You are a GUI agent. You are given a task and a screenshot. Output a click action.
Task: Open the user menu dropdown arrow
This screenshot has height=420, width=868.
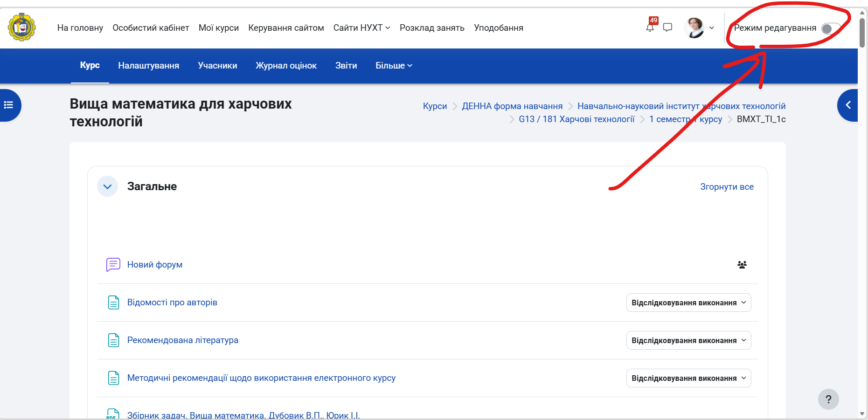(x=712, y=28)
